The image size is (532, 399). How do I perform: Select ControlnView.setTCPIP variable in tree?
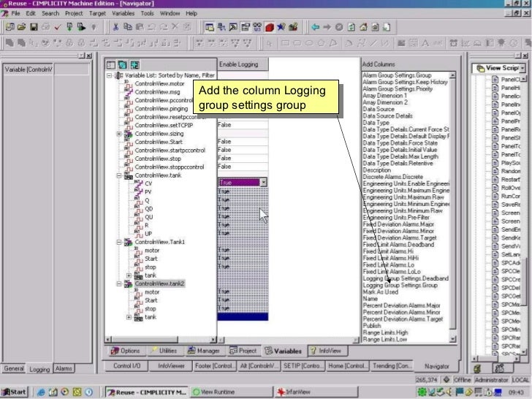164,126
